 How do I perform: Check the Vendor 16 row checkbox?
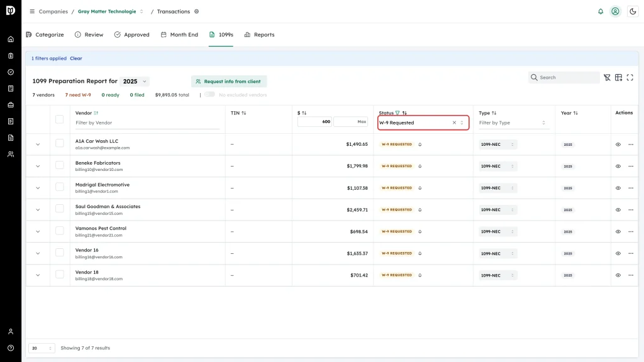60,253
